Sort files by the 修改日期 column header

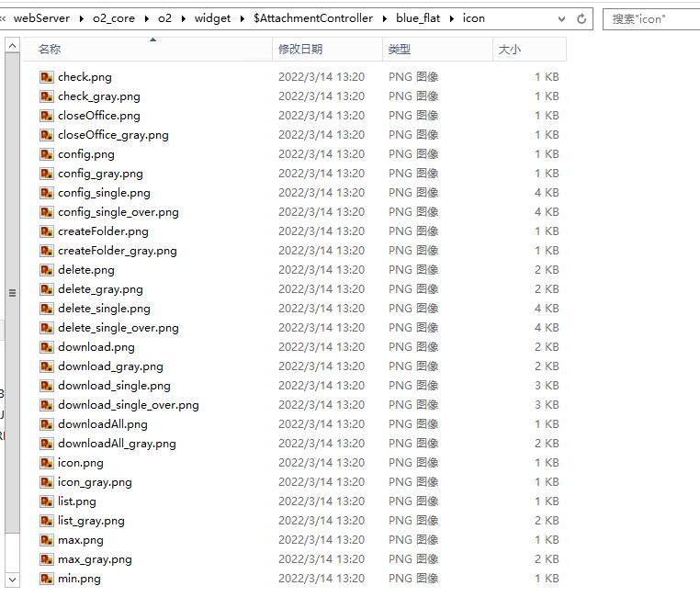(x=327, y=49)
